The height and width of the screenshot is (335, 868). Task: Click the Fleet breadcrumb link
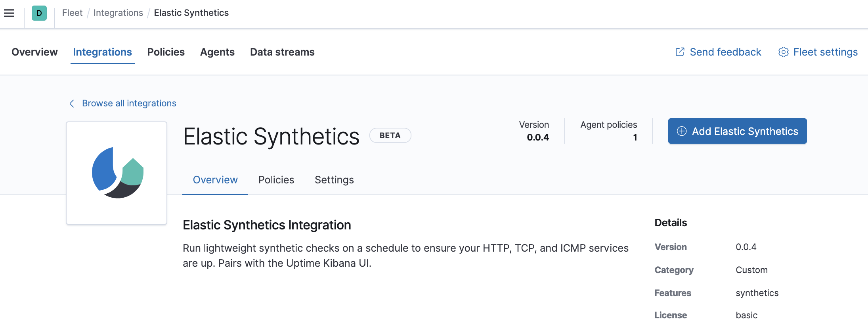point(72,13)
